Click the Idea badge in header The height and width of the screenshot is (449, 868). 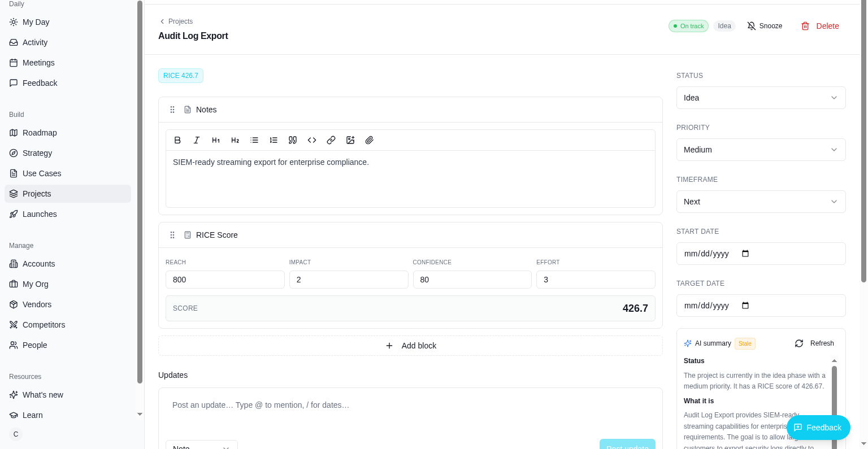tap(724, 26)
